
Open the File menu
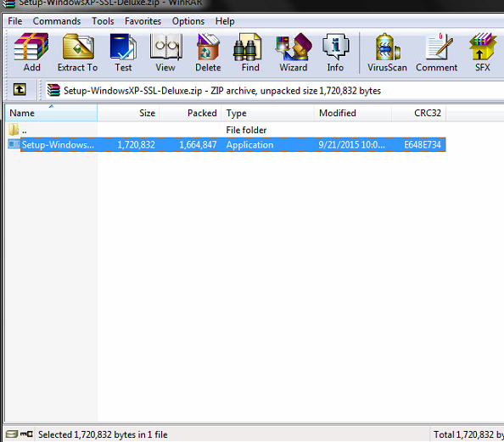click(14, 21)
